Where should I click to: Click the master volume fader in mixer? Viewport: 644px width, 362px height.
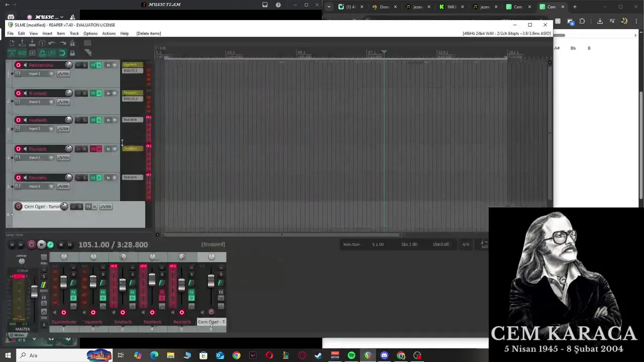point(34,292)
